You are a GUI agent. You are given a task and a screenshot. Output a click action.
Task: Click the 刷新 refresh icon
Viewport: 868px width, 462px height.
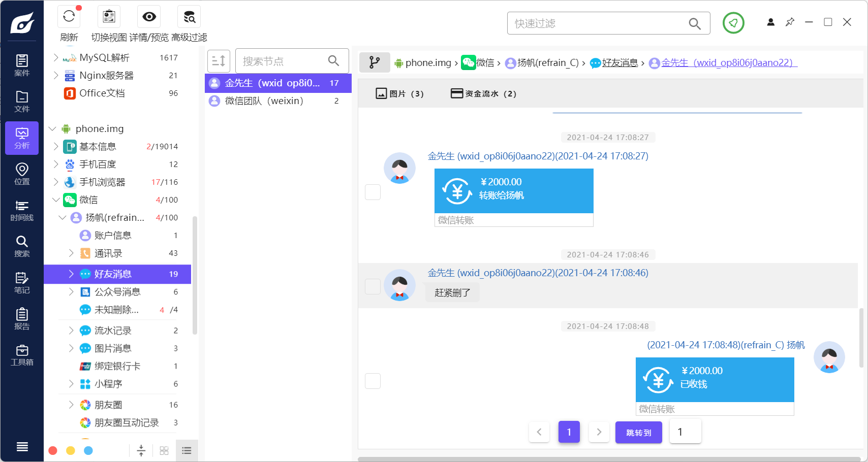[x=69, y=17]
